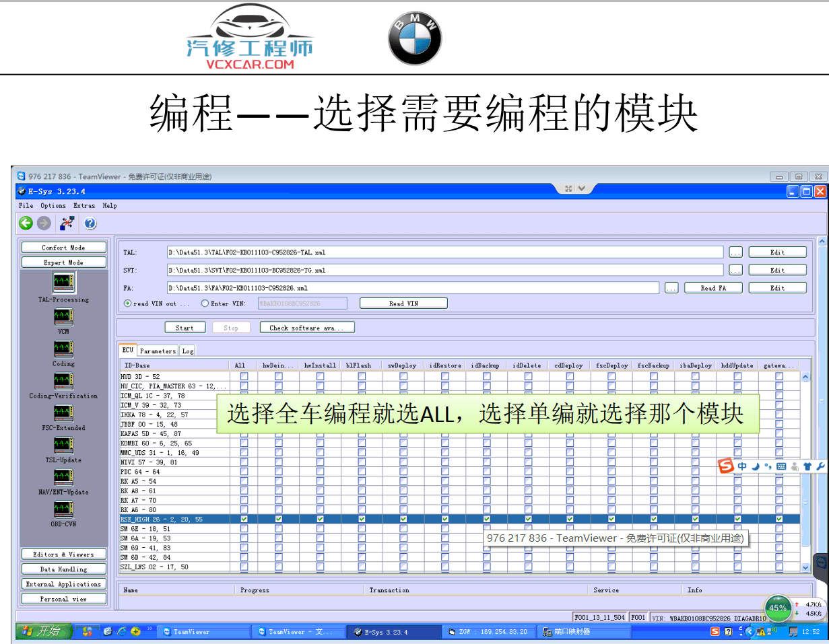Click the OBD-CVN sidebar icon
Image resolution: width=829 pixels, height=644 pixels.
pos(63,509)
